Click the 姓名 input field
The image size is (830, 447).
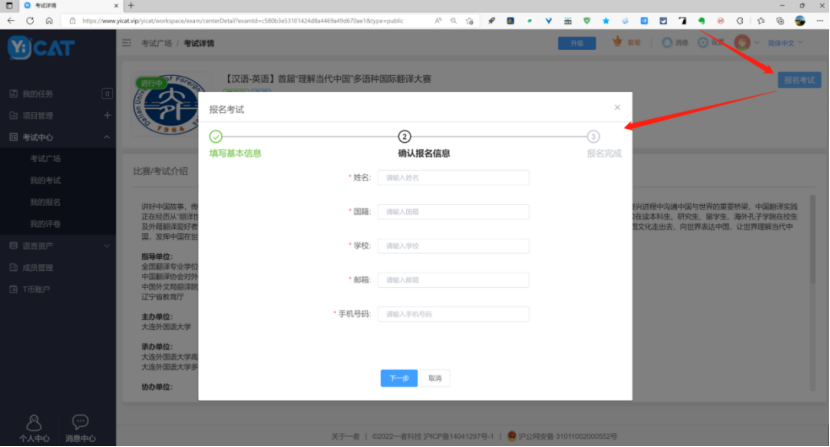(x=453, y=178)
